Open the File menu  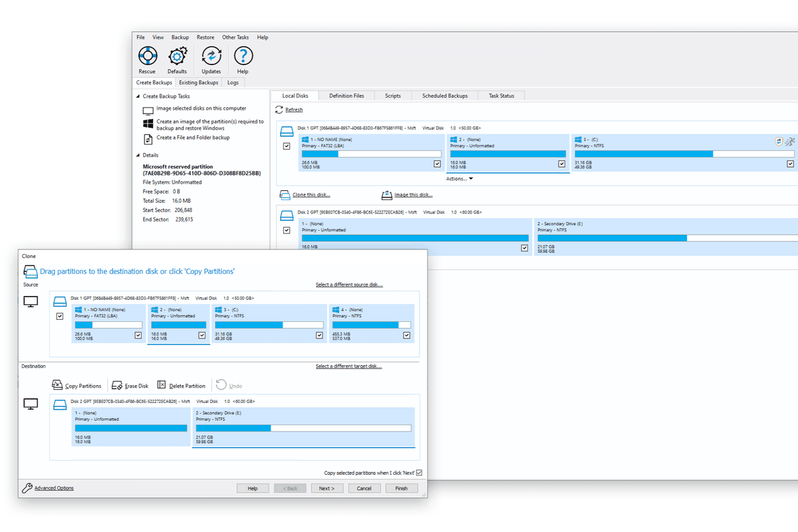point(141,37)
